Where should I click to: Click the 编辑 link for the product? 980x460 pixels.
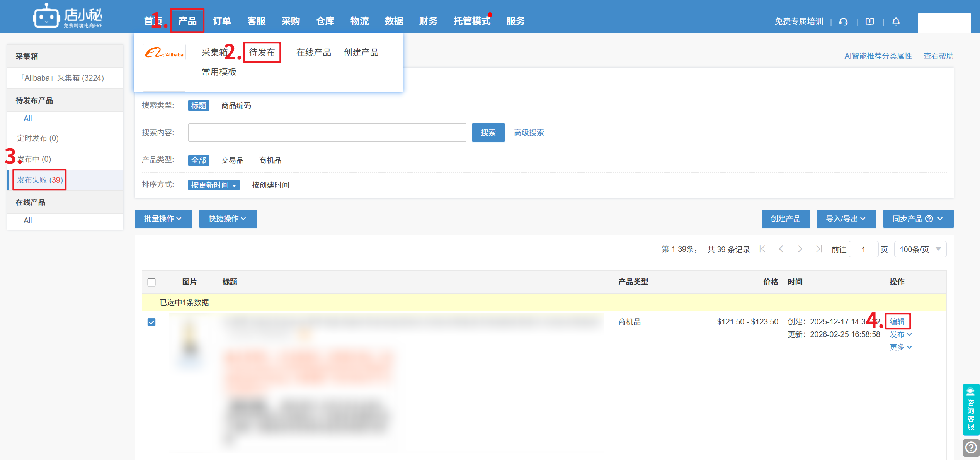(897, 321)
